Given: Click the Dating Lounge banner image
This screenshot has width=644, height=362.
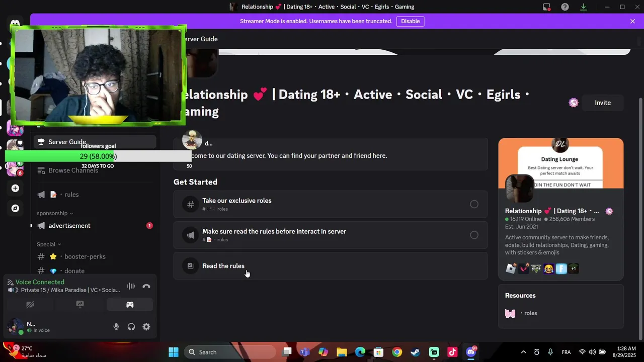Looking at the screenshot, I should [561, 163].
